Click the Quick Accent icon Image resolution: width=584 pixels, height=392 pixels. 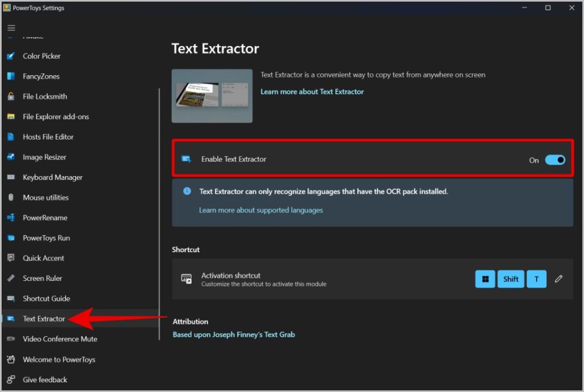click(x=11, y=258)
